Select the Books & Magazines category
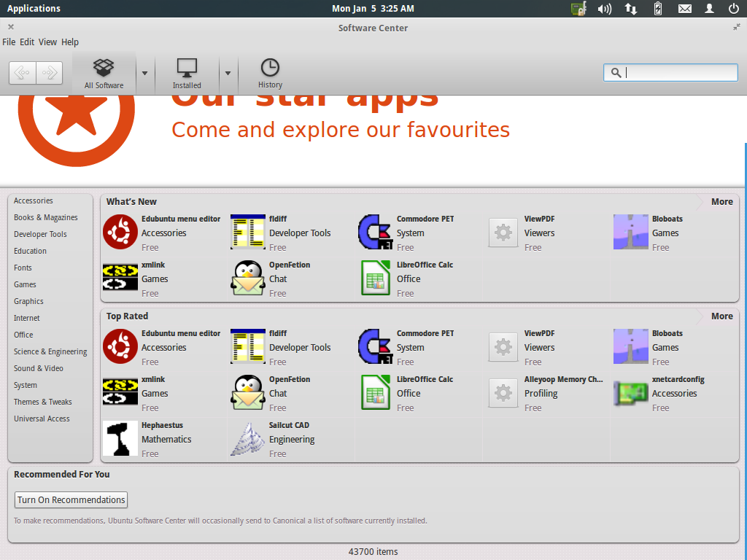Image resolution: width=747 pixels, height=560 pixels. click(46, 217)
